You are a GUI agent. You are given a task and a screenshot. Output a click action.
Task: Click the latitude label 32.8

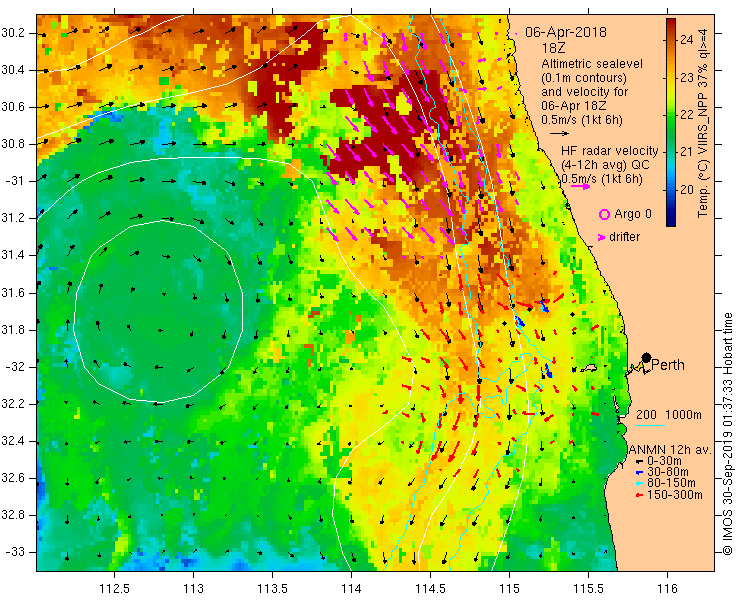click(13, 515)
